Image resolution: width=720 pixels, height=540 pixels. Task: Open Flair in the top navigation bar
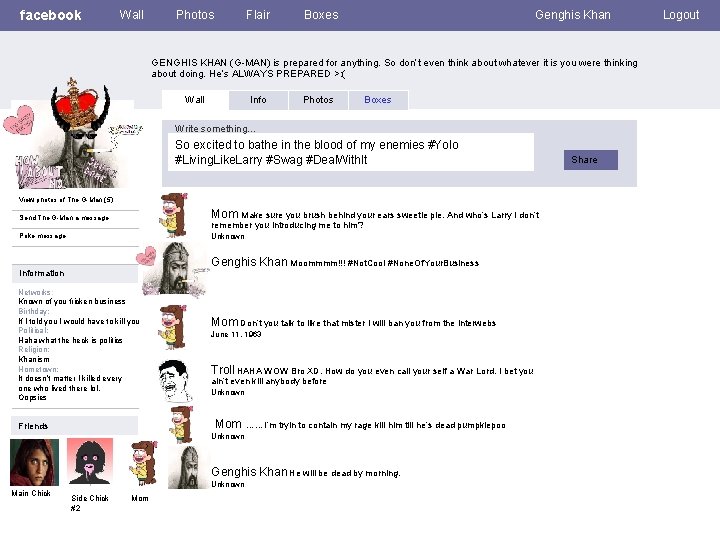pyautogui.click(x=258, y=15)
